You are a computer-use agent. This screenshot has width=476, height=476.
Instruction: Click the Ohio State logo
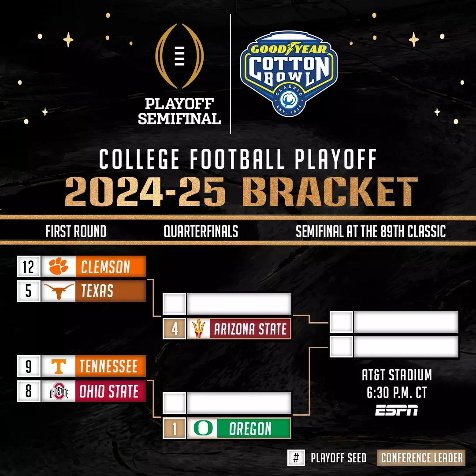59,391
